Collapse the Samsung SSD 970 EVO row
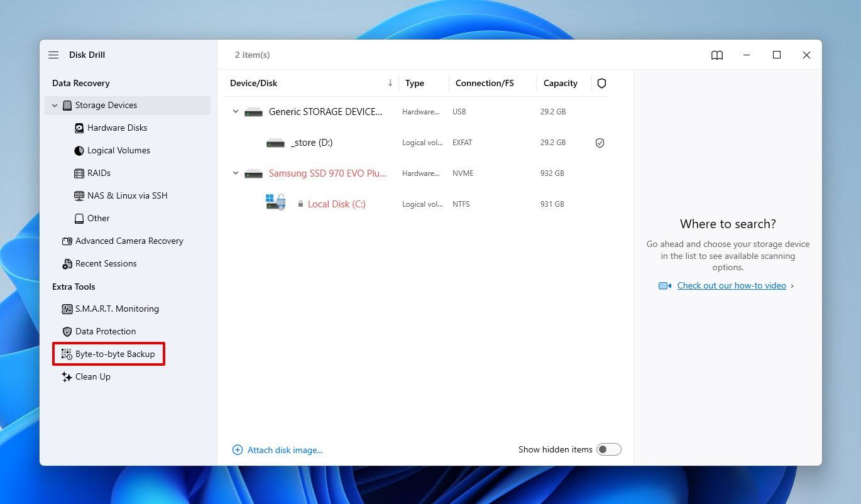The width and height of the screenshot is (861, 504). (236, 173)
